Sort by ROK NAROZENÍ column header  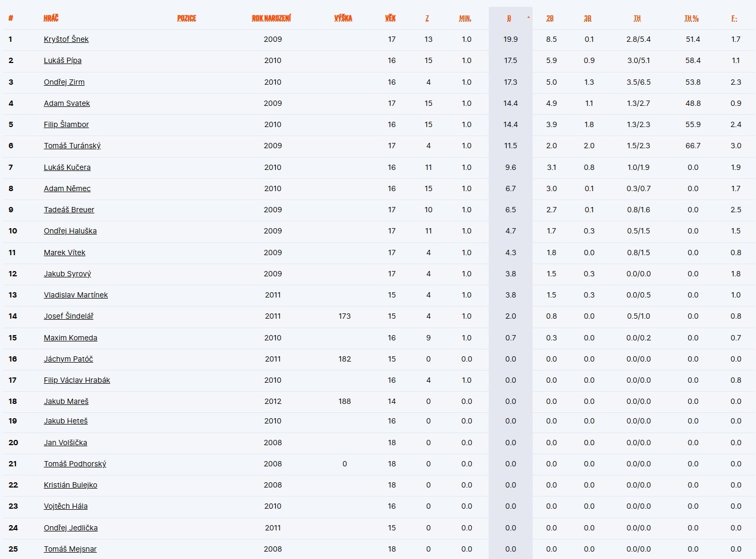[x=271, y=19]
